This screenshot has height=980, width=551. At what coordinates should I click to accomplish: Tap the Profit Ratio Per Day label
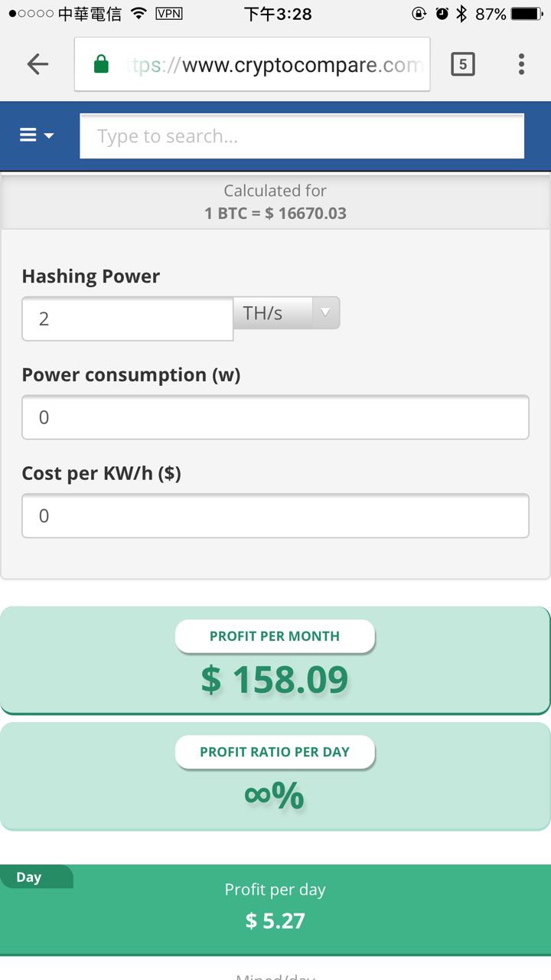275,752
